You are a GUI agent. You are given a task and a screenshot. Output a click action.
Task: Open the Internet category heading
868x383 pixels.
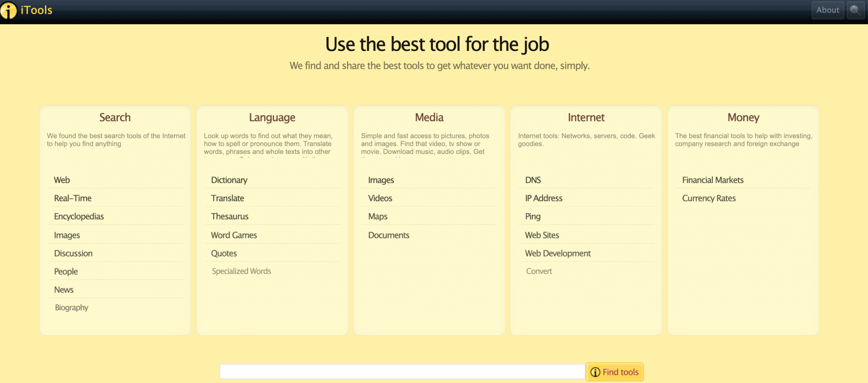586,117
